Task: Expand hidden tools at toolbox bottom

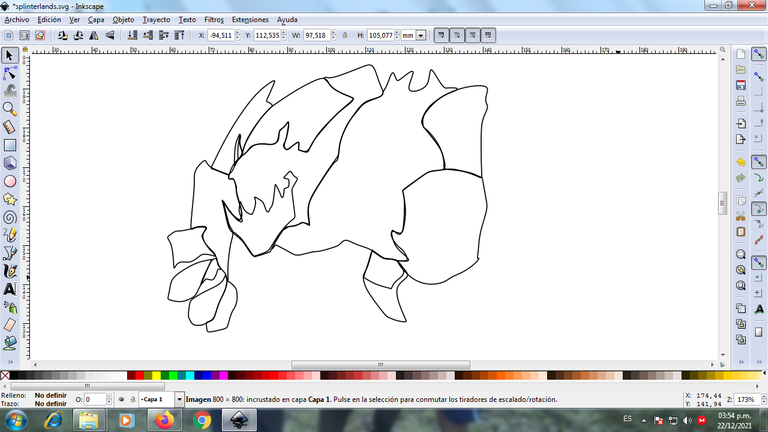Action: click(x=10, y=362)
